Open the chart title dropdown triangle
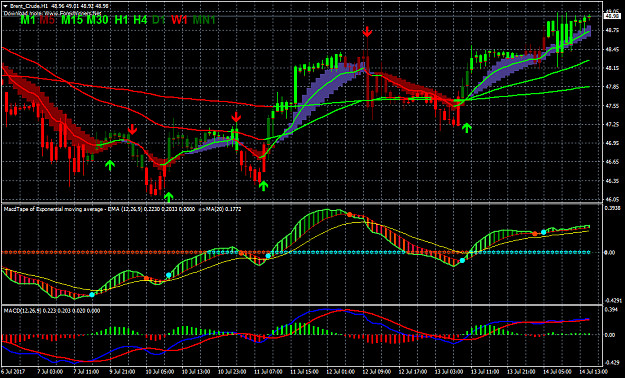The height and width of the screenshot is (378, 625). pyautogui.click(x=5, y=6)
